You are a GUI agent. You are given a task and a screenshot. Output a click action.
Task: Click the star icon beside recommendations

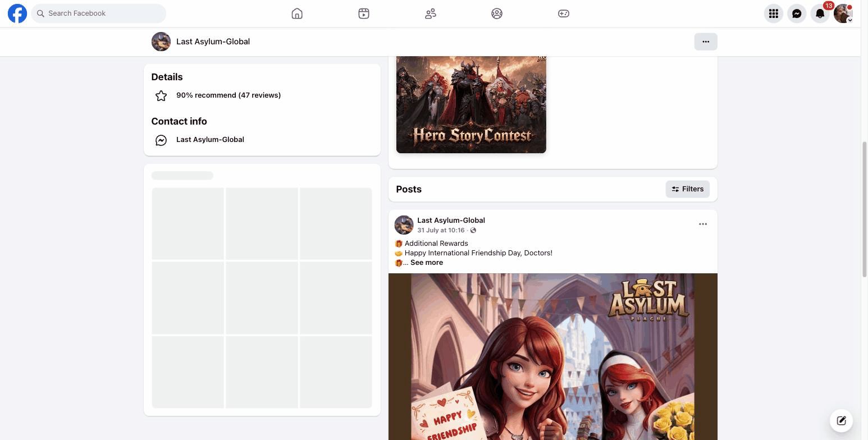point(161,96)
